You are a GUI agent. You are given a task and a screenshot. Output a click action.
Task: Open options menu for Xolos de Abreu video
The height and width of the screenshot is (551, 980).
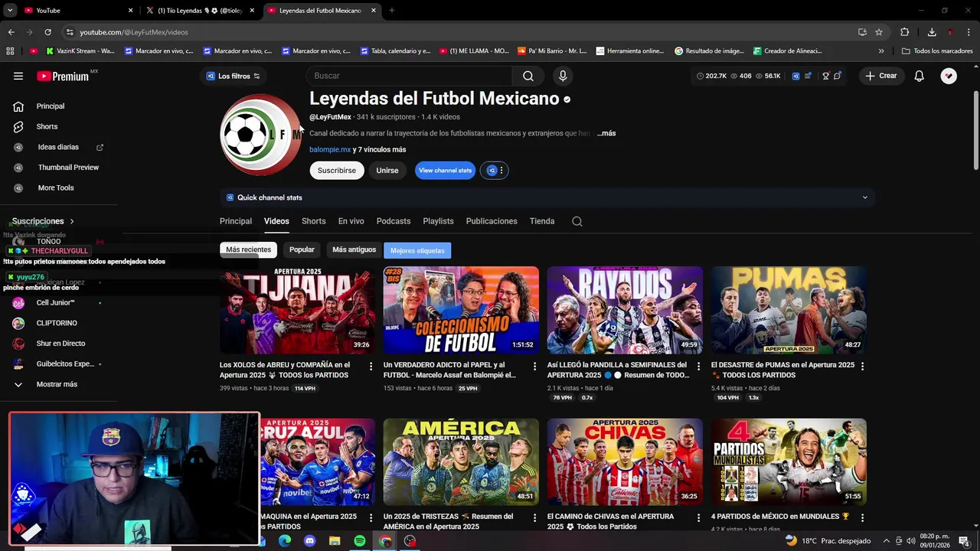(371, 367)
